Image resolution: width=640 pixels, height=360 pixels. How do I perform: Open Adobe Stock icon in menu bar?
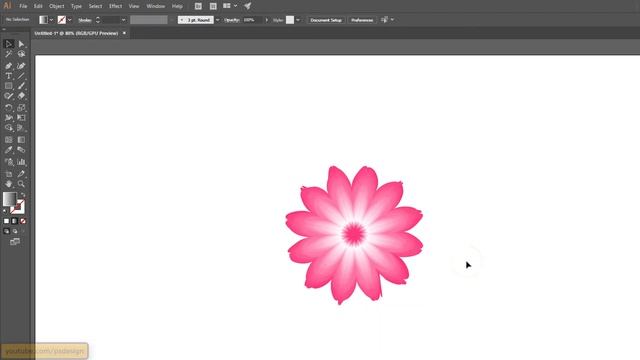(x=213, y=6)
